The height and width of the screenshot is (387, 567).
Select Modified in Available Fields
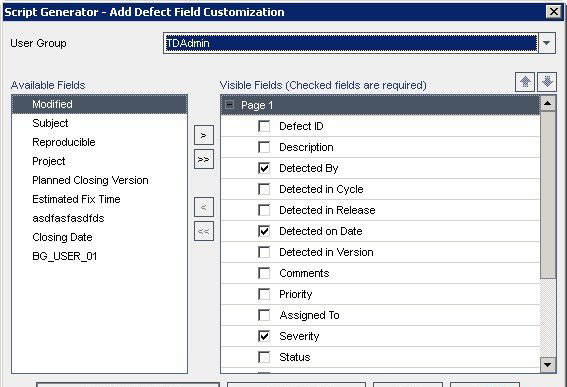(x=99, y=104)
